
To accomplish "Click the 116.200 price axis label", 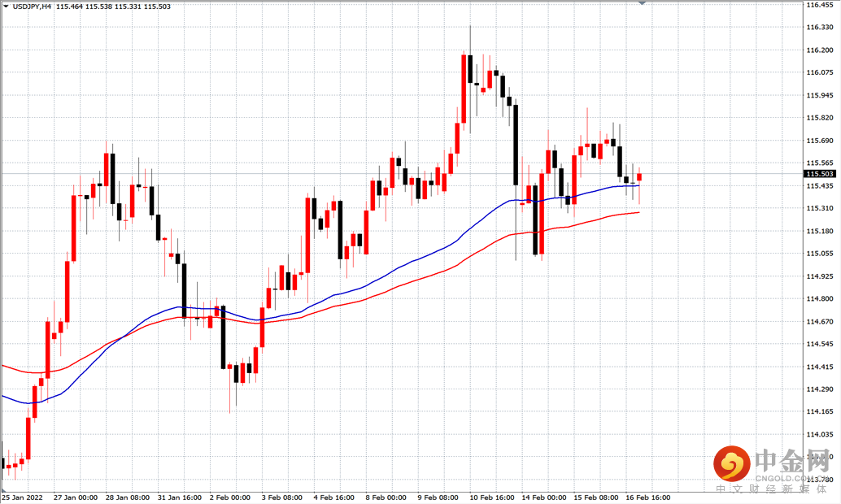I will [x=820, y=50].
